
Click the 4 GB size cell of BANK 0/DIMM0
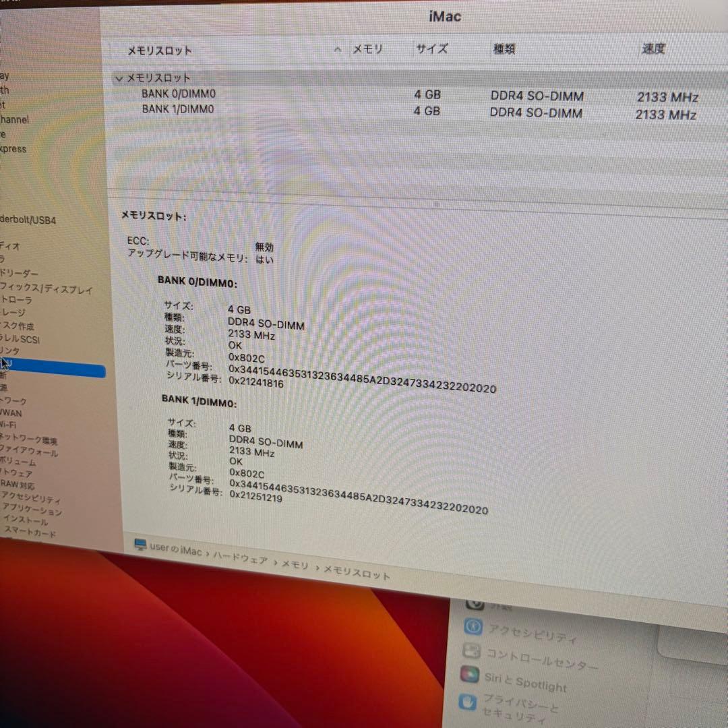pyautogui.click(x=427, y=95)
